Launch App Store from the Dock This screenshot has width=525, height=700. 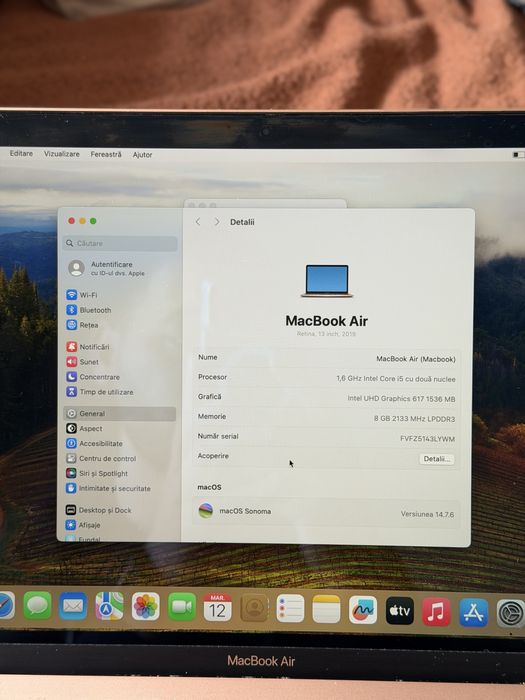[x=473, y=612]
